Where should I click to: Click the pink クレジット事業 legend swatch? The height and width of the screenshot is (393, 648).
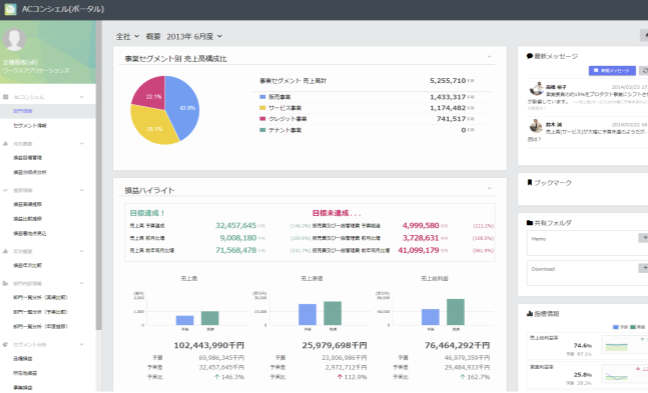[262, 119]
